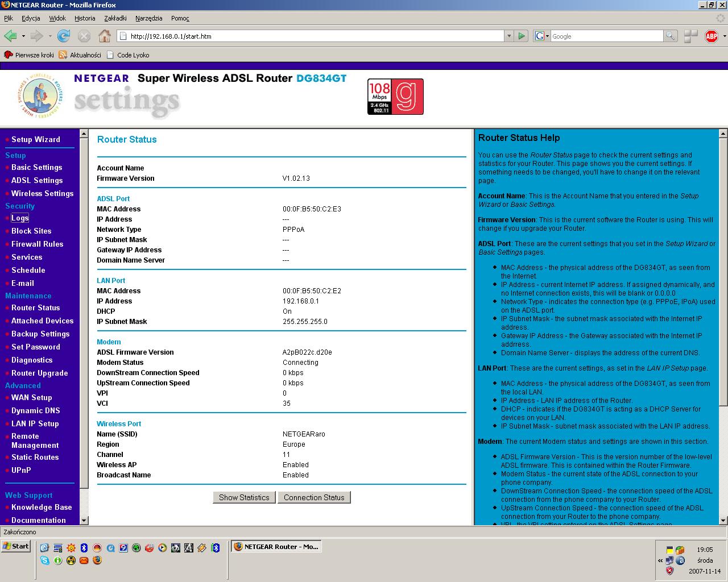Click the red security shield tray icon
The image size is (728, 582).
669,571
